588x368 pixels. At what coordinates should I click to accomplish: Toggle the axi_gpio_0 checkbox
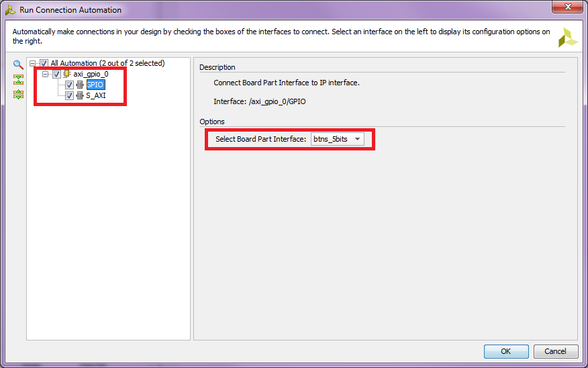pyautogui.click(x=56, y=75)
